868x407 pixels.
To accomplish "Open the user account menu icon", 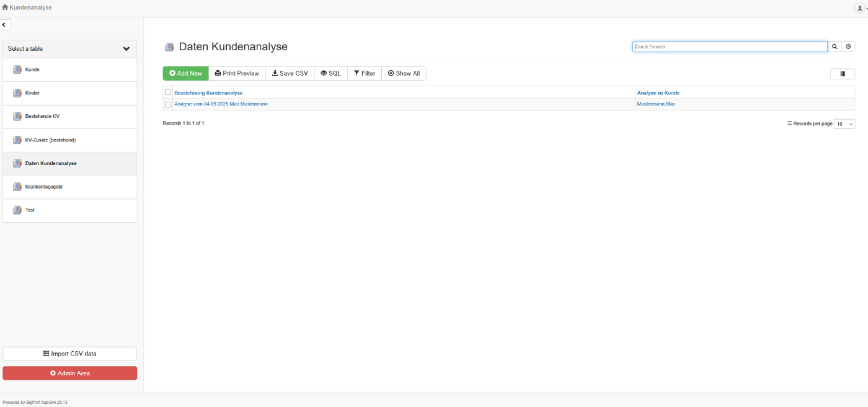I will click(x=859, y=7).
